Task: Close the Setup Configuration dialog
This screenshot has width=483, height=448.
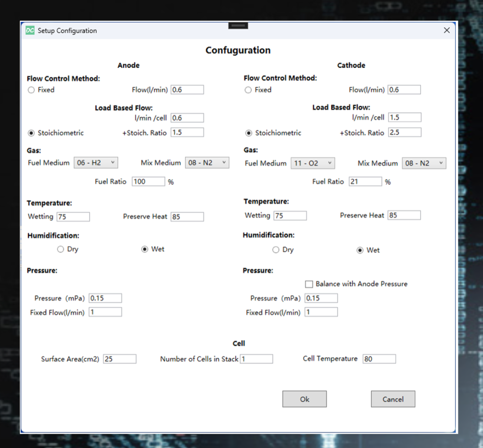Action: click(446, 30)
